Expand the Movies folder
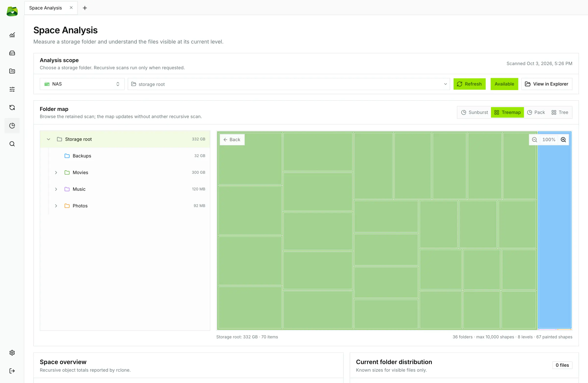Viewport: 588px width, 383px height. point(56,173)
